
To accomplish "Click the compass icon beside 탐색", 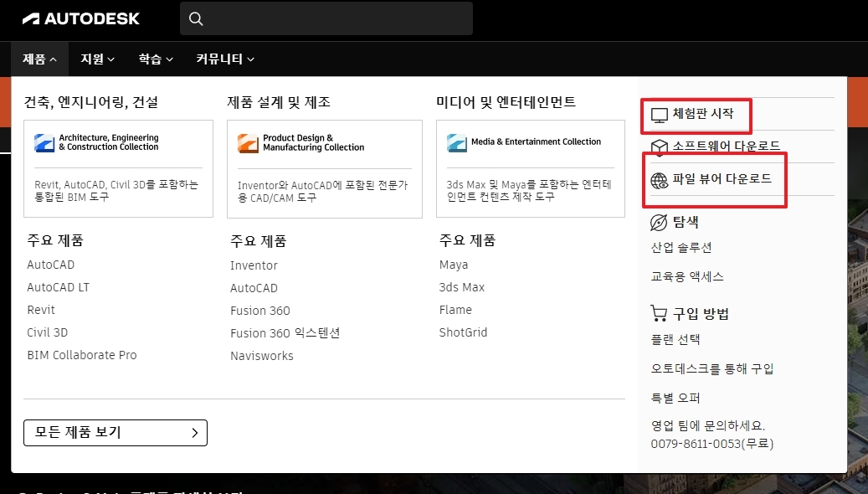I will tap(659, 222).
